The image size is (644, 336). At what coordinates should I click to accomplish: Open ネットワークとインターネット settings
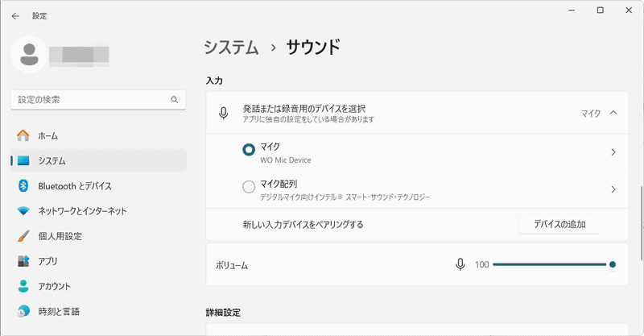pyautogui.click(x=98, y=211)
